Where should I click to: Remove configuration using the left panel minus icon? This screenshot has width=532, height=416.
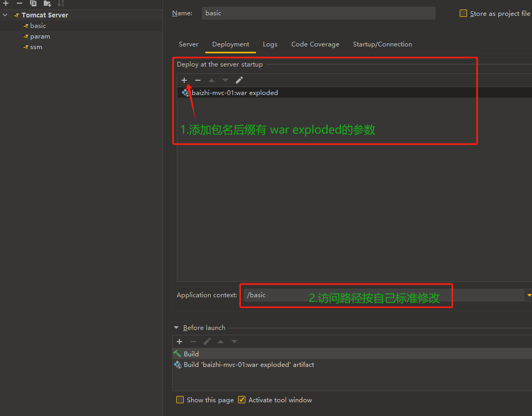tap(20, 3)
